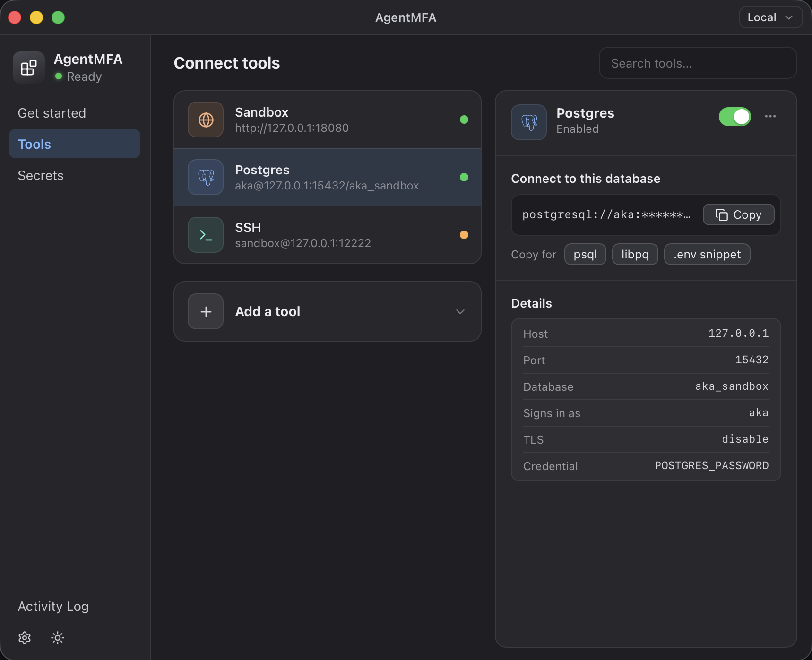The height and width of the screenshot is (660, 812).
Task: Select the Sandbox tool title
Action: 262,112
